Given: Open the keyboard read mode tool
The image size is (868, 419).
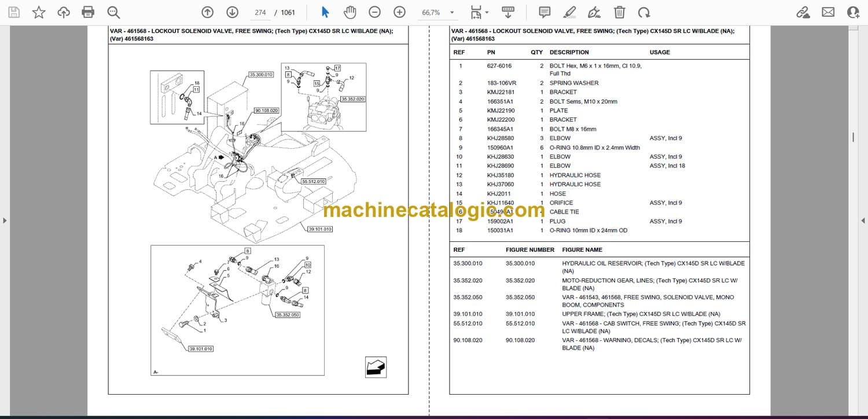Looking at the screenshot, I should (x=508, y=12).
